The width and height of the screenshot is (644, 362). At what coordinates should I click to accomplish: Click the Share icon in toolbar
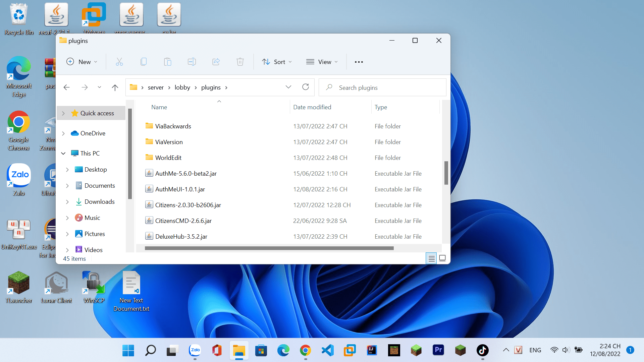point(216,62)
